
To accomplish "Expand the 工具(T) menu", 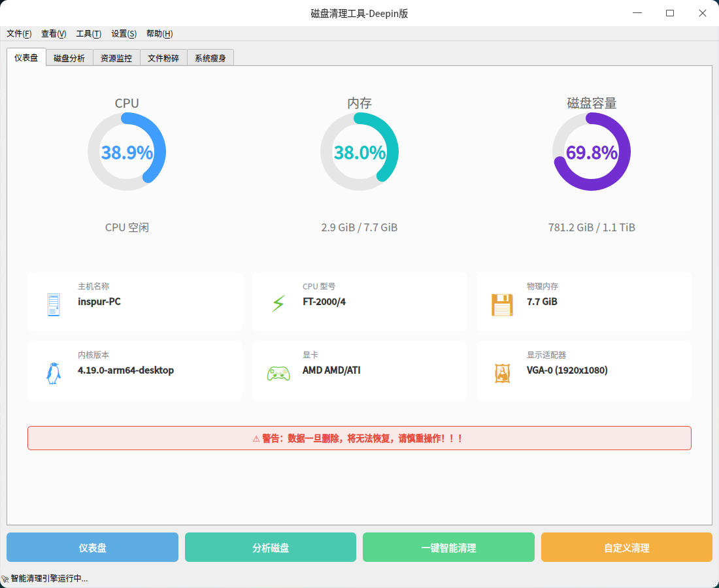I will point(89,34).
